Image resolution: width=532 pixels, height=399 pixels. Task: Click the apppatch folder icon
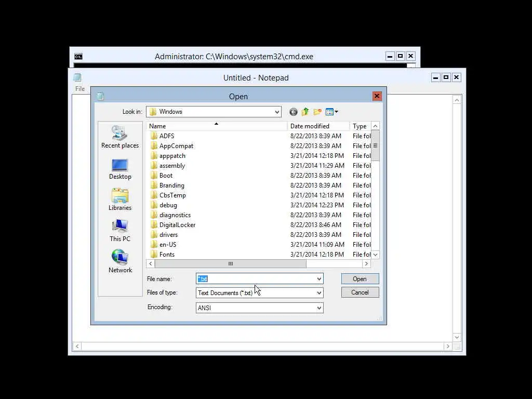[154, 155]
